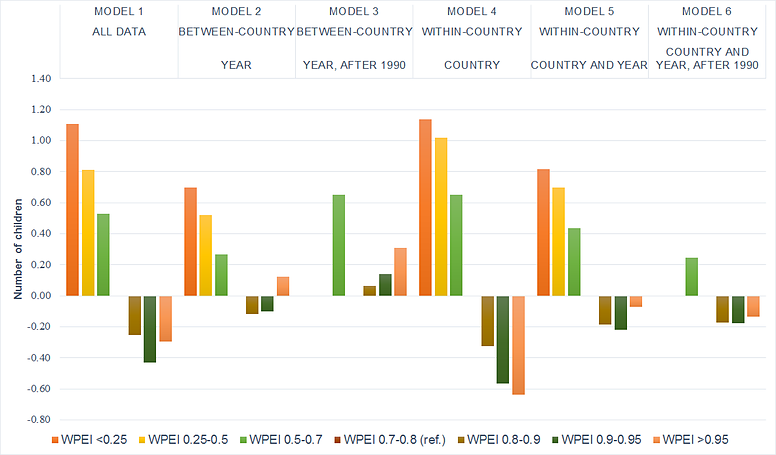This screenshot has width=776, height=455.
Task: Click the 'MODEL 1' header text
Action: [x=119, y=11]
